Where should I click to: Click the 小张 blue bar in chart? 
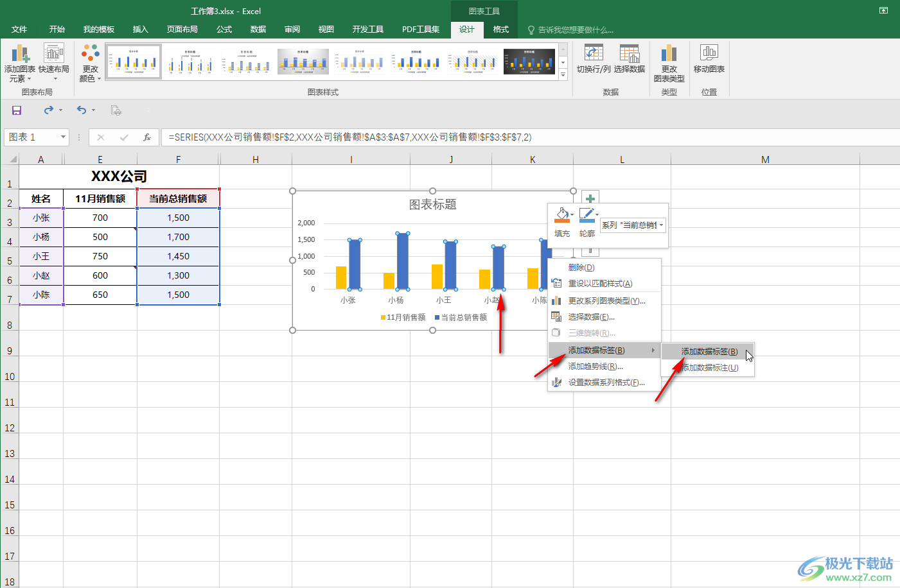(355, 264)
